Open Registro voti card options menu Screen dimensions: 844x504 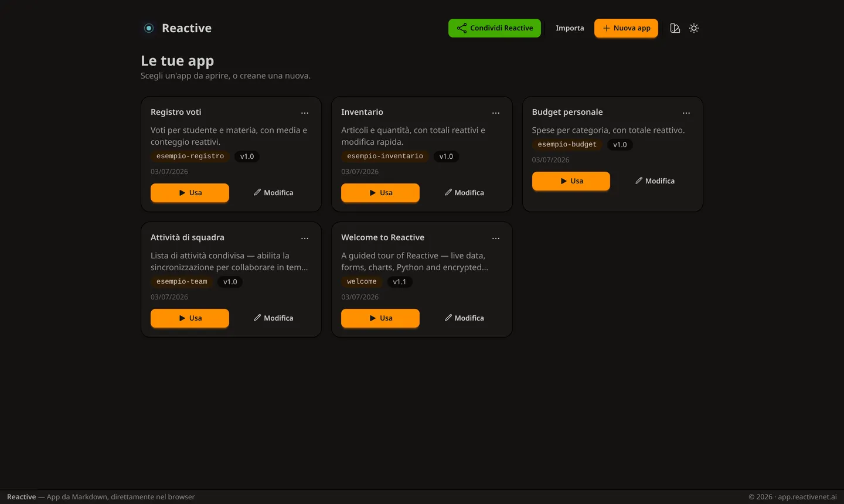tap(305, 113)
